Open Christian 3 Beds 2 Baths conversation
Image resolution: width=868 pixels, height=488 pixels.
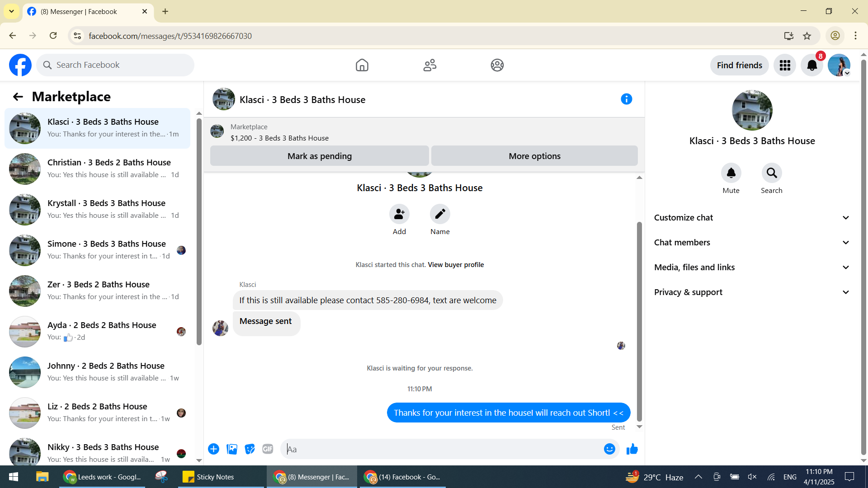(x=97, y=169)
